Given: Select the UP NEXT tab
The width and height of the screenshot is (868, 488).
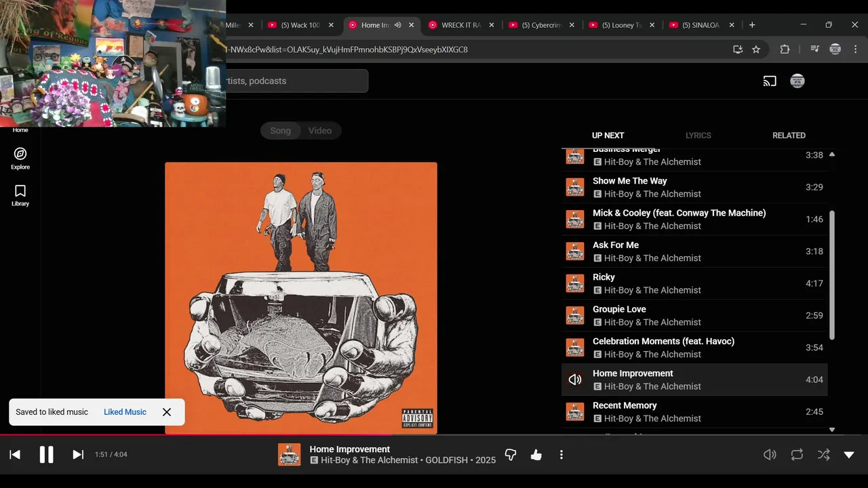Looking at the screenshot, I should 608,136.
